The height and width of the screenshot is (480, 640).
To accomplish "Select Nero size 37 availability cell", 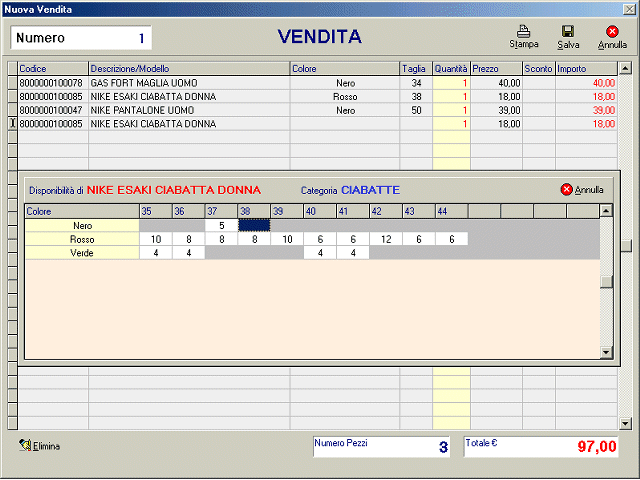I will click(x=221, y=225).
